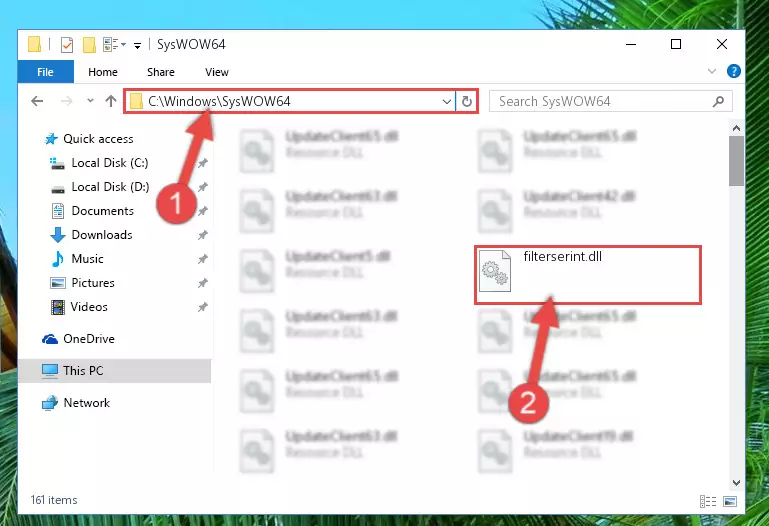Select Network in navigation pane
Viewport: 769px width, 526px height.
(x=86, y=403)
